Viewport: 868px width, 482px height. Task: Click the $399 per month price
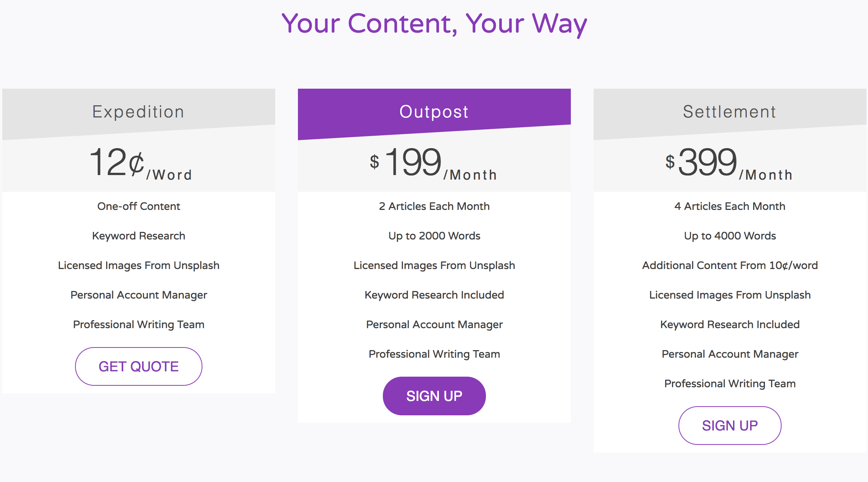729,164
